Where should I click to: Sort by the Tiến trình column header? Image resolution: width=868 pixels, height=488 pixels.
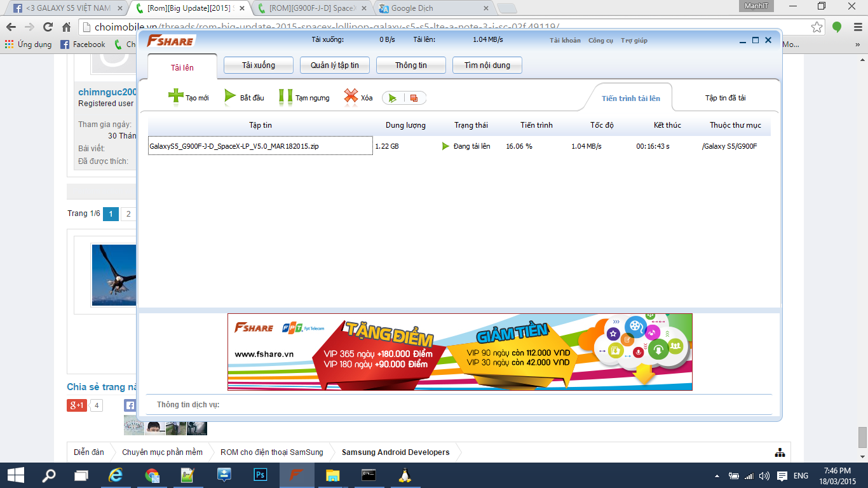click(536, 125)
